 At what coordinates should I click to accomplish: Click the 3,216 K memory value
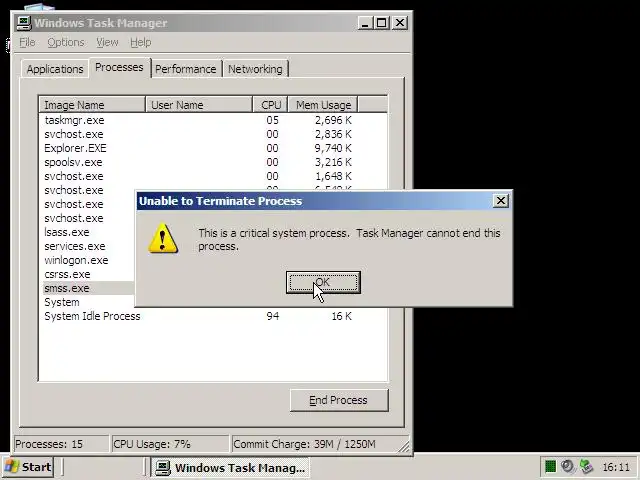[333, 162]
